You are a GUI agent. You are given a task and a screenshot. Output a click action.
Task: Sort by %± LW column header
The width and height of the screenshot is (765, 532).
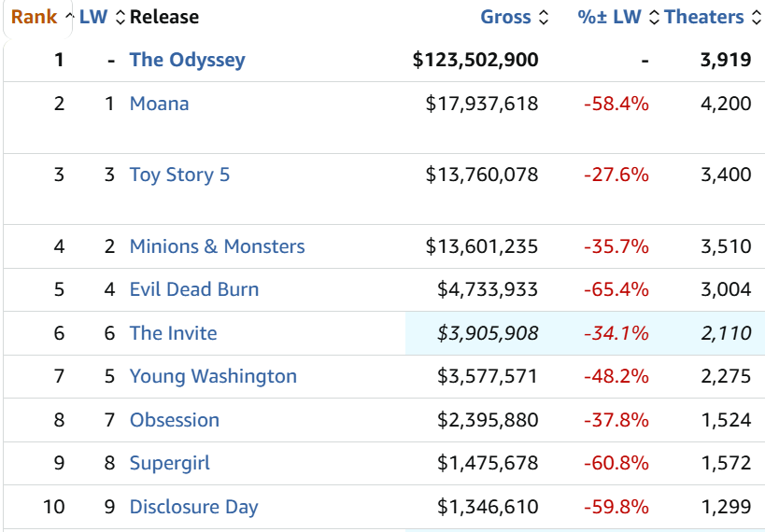[609, 17]
